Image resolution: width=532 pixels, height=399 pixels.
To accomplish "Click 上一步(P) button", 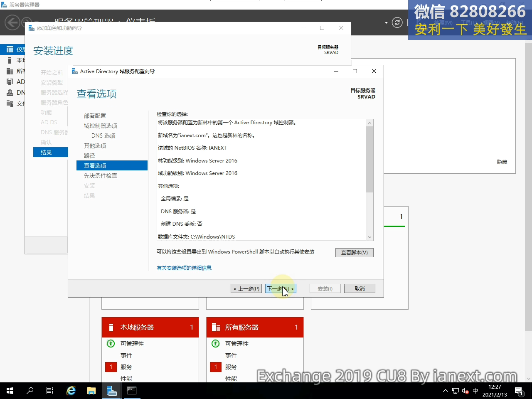I will point(246,288).
